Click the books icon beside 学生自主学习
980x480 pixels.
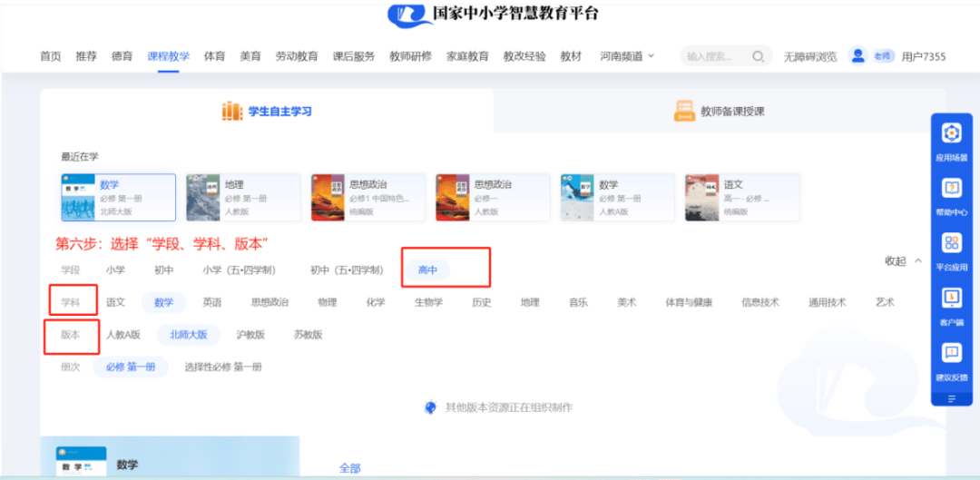tap(232, 112)
